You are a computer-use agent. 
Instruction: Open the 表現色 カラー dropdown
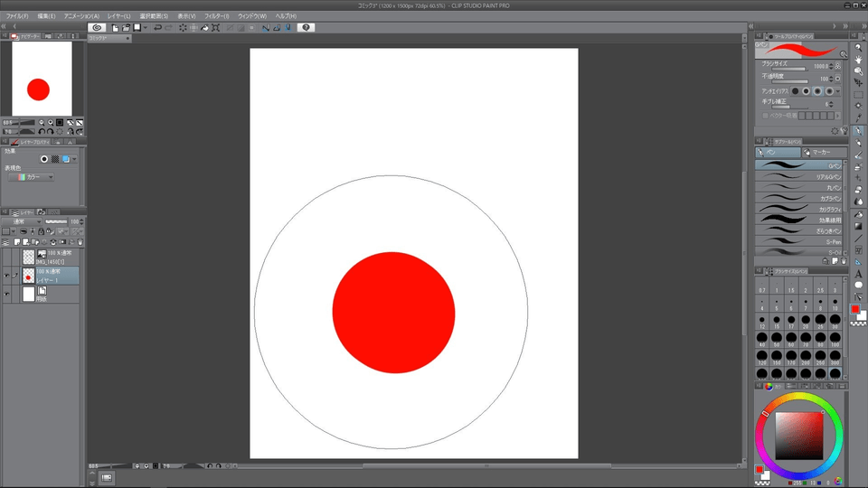(x=32, y=177)
